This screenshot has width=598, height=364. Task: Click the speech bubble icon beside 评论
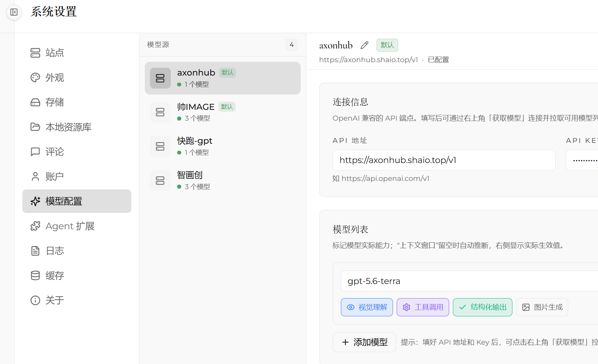point(35,152)
